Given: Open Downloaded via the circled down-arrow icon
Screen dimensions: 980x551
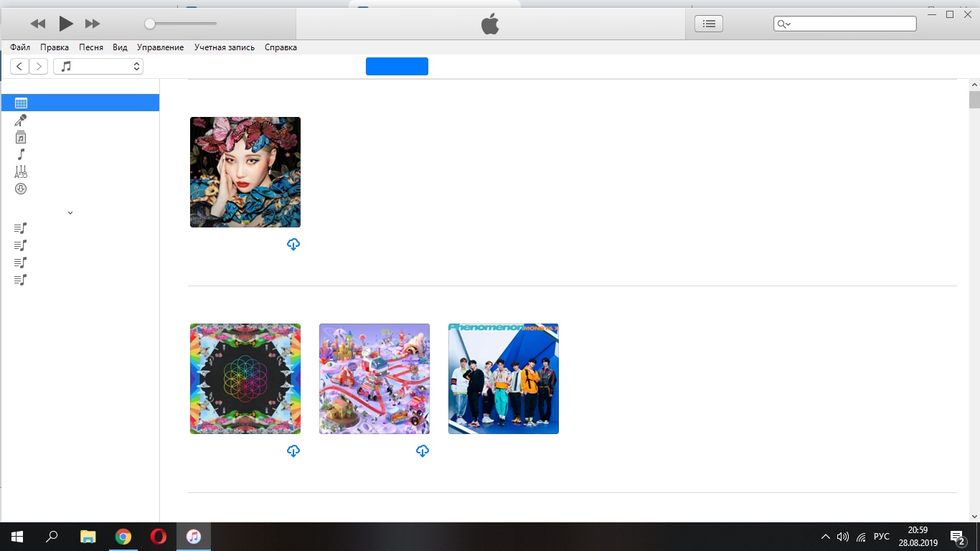Looking at the screenshot, I should pos(21,189).
